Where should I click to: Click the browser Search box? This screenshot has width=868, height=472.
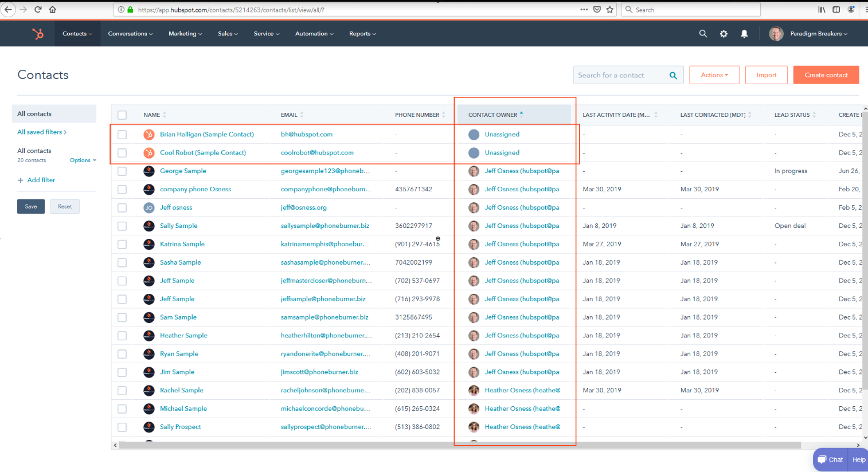[x=691, y=10]
